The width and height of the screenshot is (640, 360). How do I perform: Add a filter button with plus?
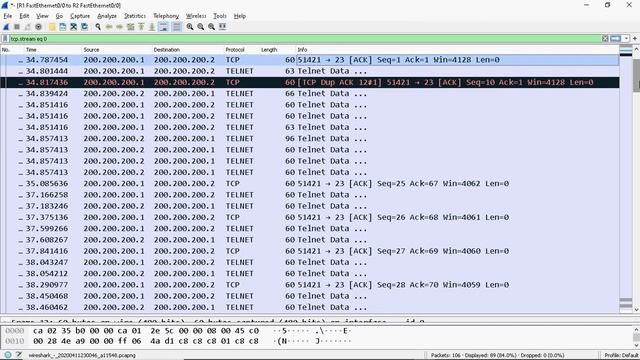coord(635,38)
